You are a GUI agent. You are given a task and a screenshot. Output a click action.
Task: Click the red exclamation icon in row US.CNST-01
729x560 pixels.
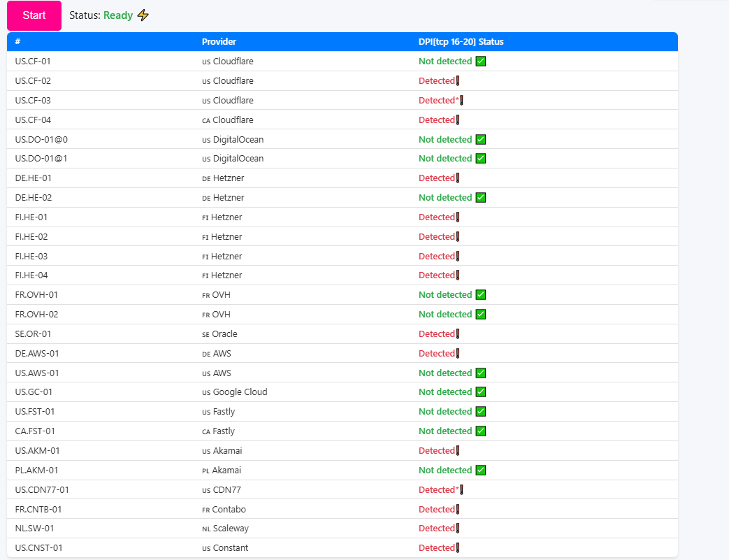pyautogui.click(x=458, y=548)
